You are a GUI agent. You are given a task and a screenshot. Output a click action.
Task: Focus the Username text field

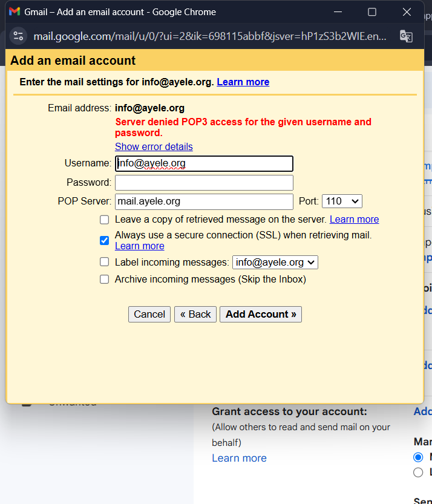pyautogui.click(x=204, y=163)
